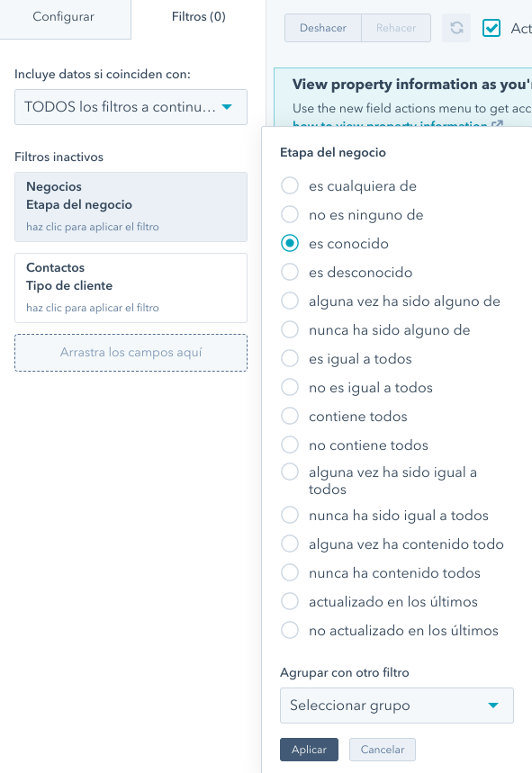The height and width of the screenshot is (773, 532).
Task: Click the 'Arrastra los campos aquí' drop zone
Action: pos(131,353)
